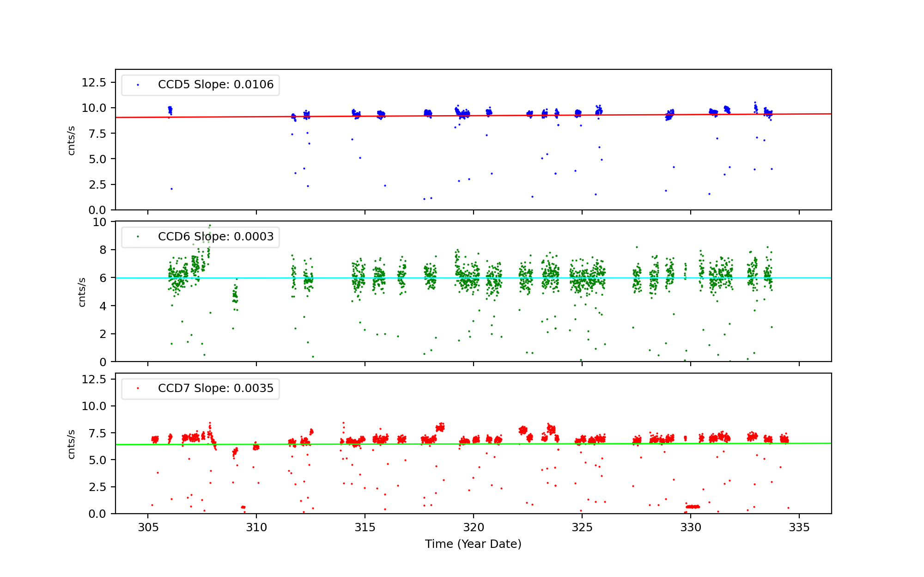Click x-axis tick label 325
Image resolution: width=924 pixels, height=577 pixels.
tap(582, 528)
